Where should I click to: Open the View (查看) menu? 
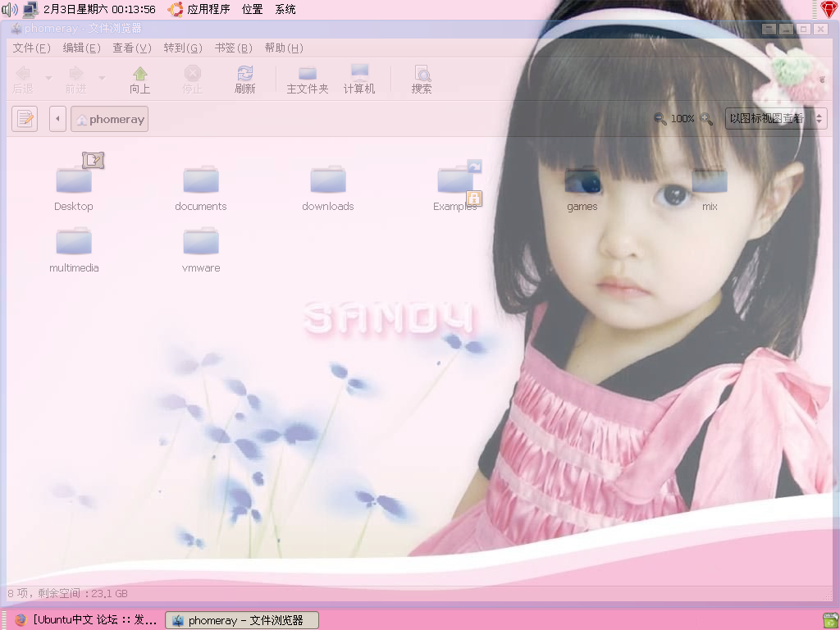(132, 48)
